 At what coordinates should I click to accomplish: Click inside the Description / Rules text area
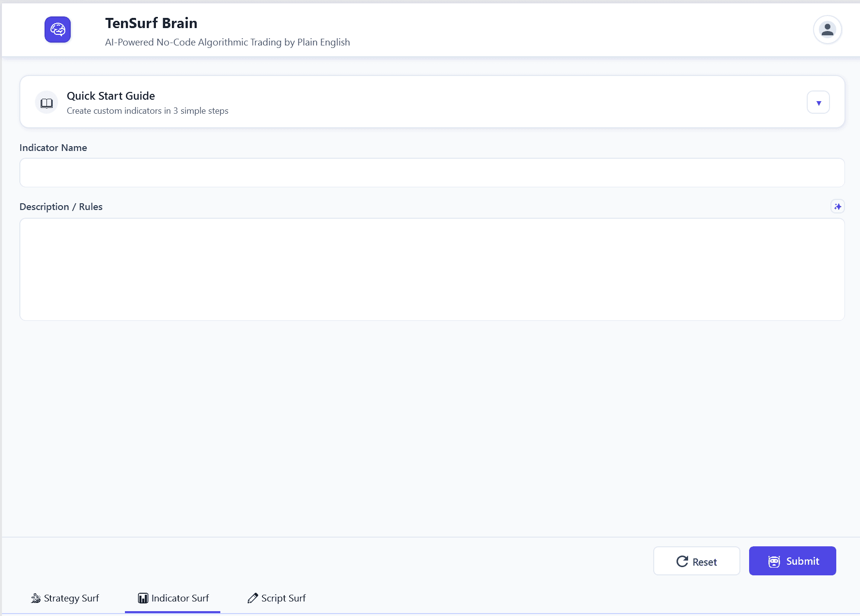(432, 269)
